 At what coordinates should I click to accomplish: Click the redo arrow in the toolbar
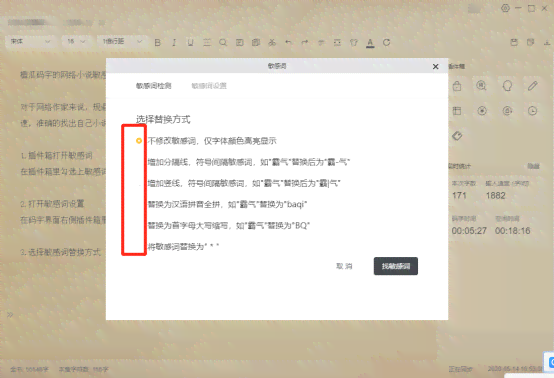305,42
